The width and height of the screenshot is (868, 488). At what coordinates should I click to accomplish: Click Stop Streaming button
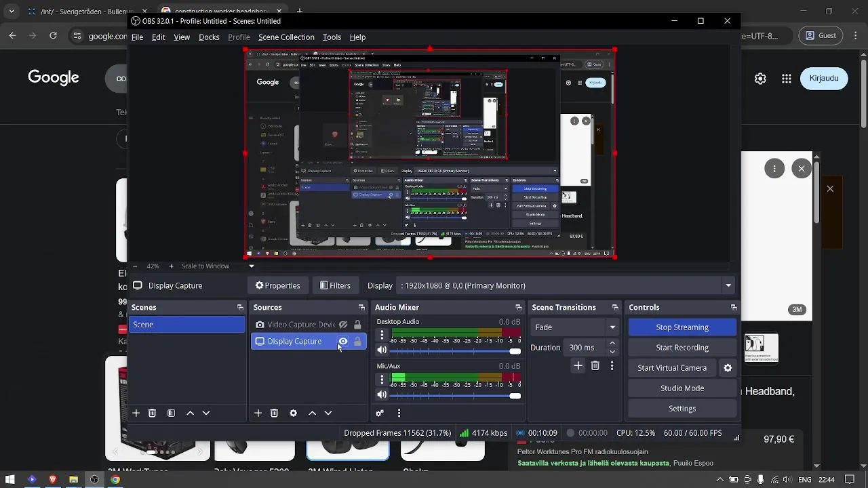[682, 327]
